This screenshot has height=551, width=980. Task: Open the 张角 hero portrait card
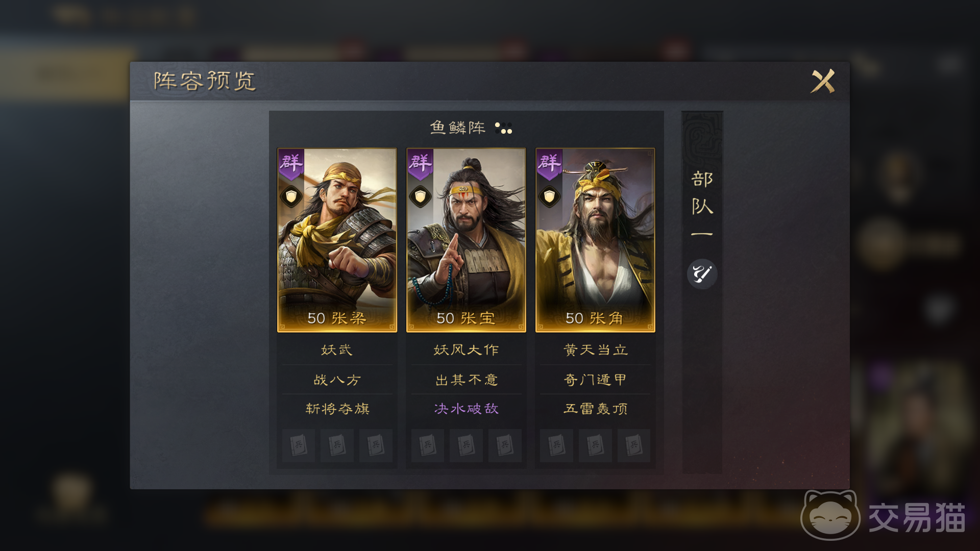click(x=595, y=240)
